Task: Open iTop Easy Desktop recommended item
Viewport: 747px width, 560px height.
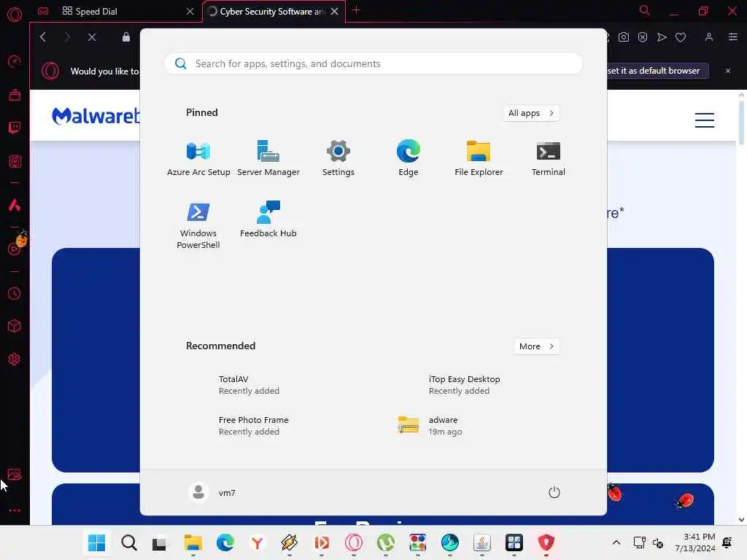Action: pos(464,385)
